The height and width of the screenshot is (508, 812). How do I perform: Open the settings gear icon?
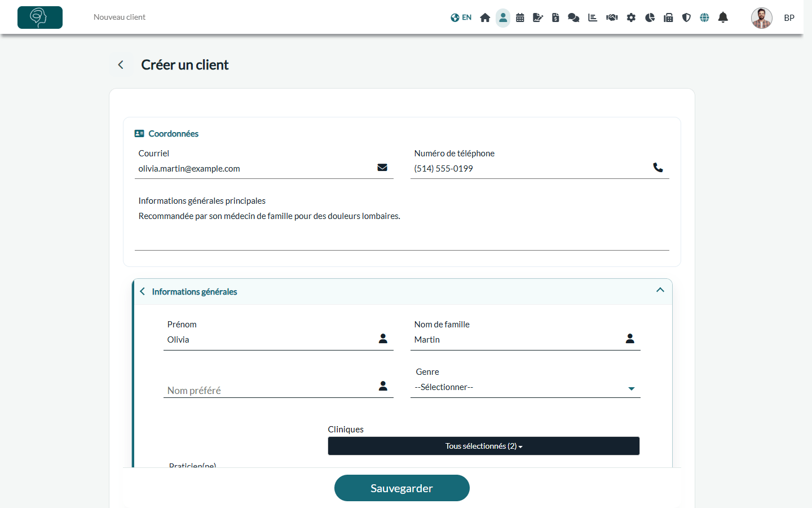(x=631, y=17)
